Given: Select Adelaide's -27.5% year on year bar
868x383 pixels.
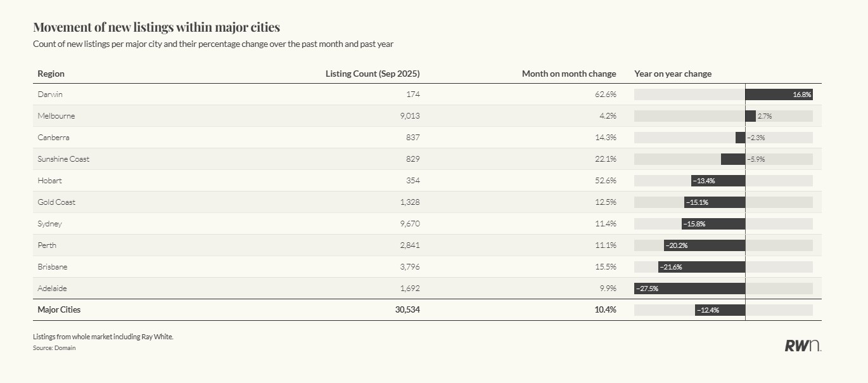Looking at the screenshot, I should (689, 289).
